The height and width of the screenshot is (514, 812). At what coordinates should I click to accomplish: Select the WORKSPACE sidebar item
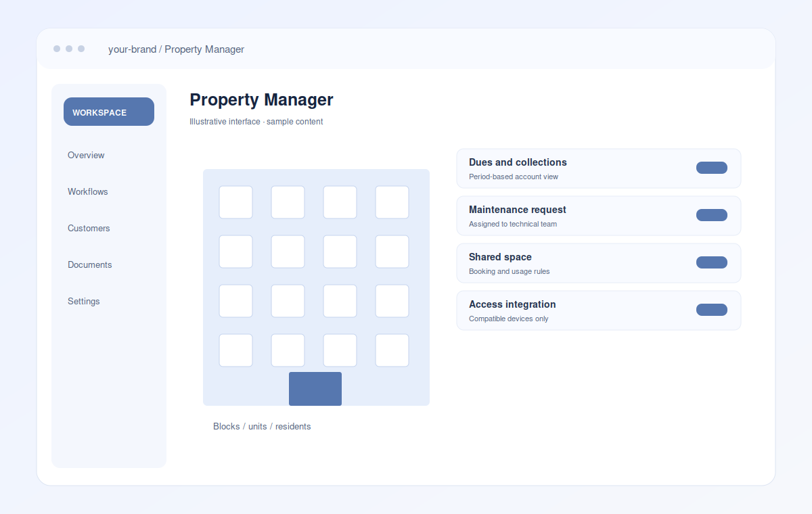[109, 112]
